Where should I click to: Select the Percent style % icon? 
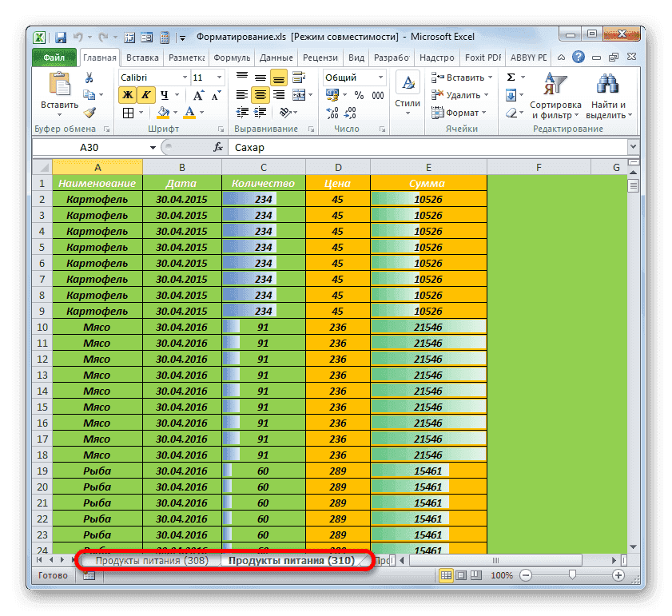(361, 95)
